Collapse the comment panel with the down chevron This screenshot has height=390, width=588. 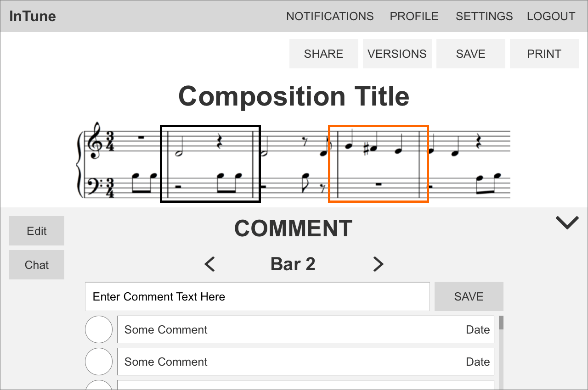[567, 223]
